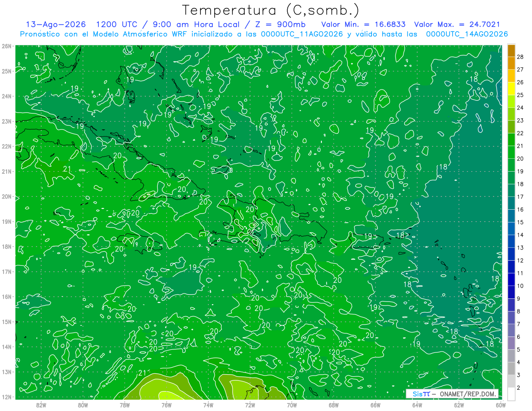
Task: Click color scale label "25"
Action: pyautogui.click(x=520, y=95)
